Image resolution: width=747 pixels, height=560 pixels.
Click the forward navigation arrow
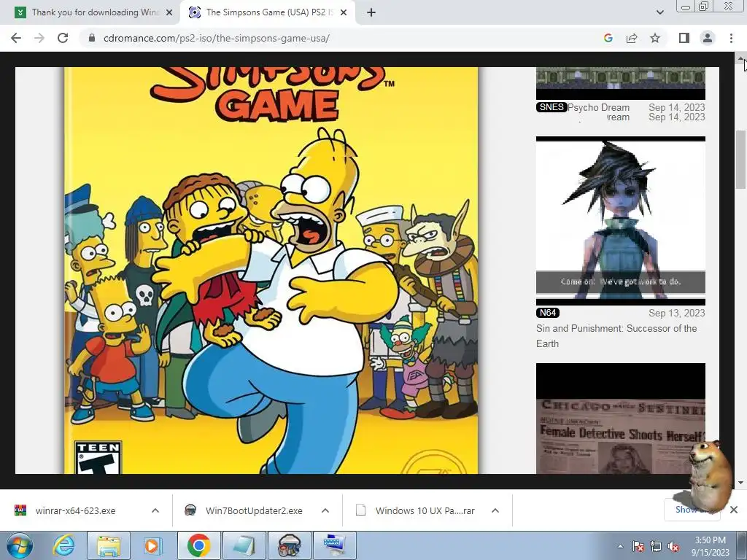click(39, 38)
